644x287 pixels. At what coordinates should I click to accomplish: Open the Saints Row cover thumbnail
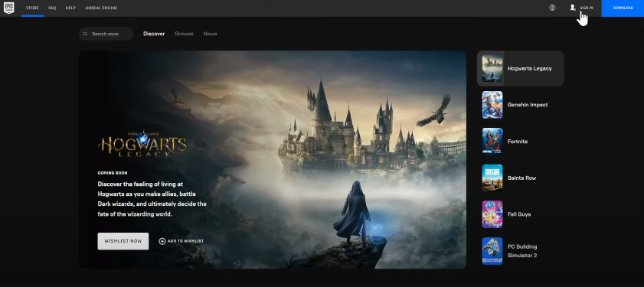click(x=492, y=178)
